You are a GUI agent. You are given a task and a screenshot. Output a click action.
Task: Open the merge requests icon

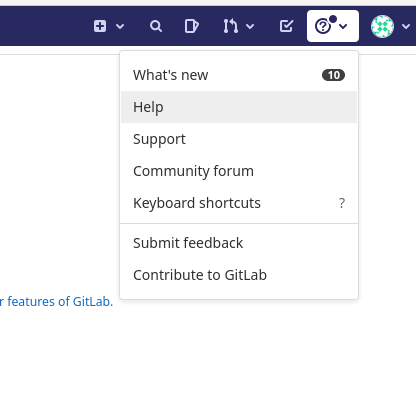pos(230,26)
